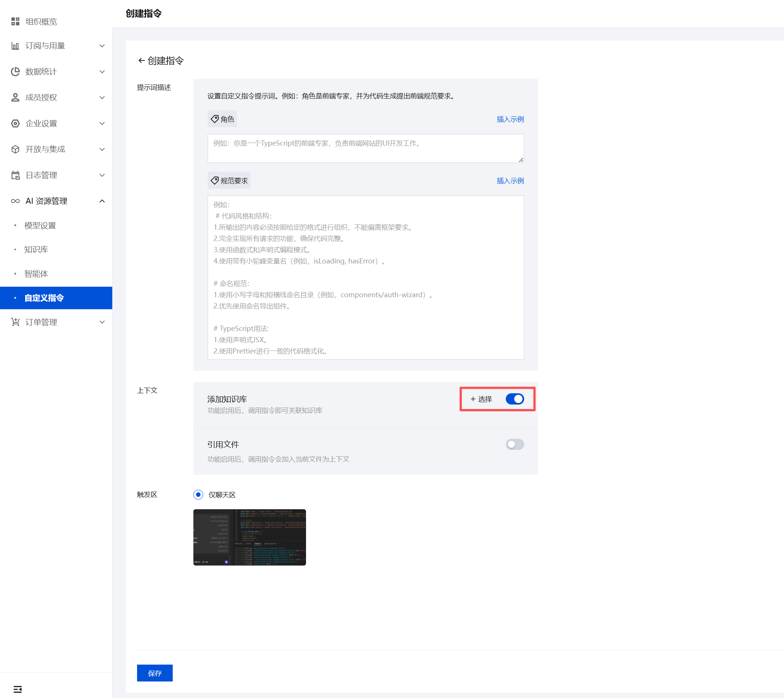
Task: Go back using arrow beside 创建指令
Action: [141, 60]
